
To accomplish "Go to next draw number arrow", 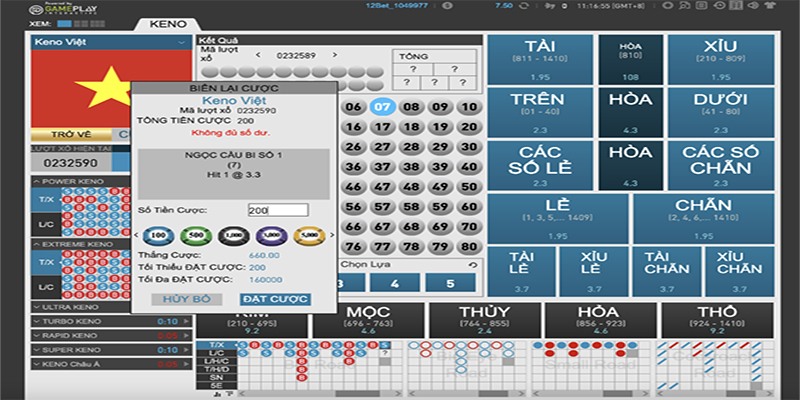I will tap(335, 55).
